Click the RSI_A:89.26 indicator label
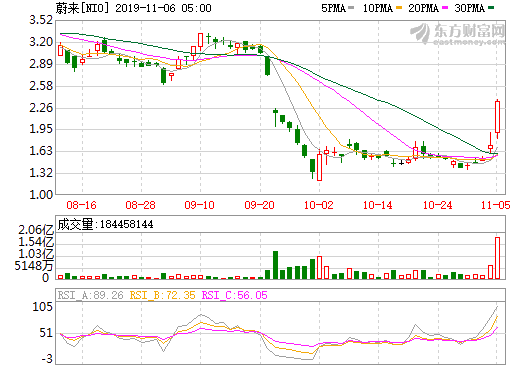Screen dimensions: 520x365 [90, 295]
